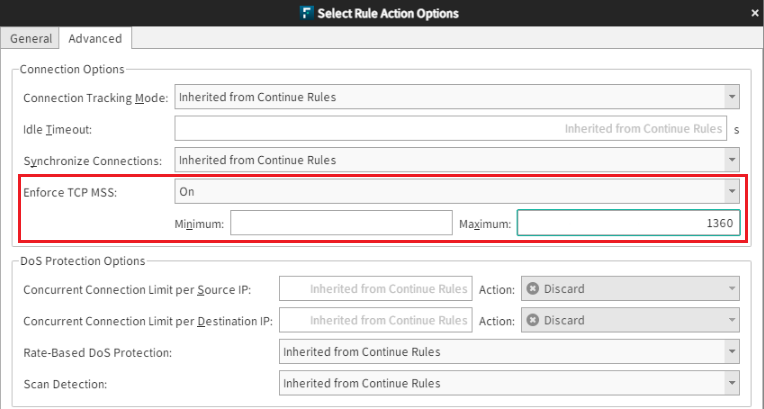This screenshot has height=409, width=764.
Task: Open the Enforce TCP MSS dropdown
Action: pyautogui.click(x=456, y=191)
